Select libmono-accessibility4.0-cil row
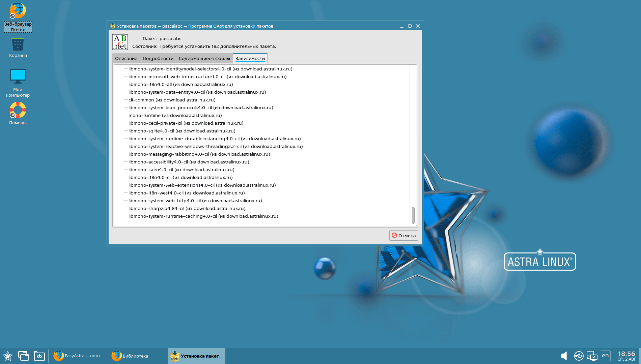This screenshot has width=641, height=364. point(189,162)
